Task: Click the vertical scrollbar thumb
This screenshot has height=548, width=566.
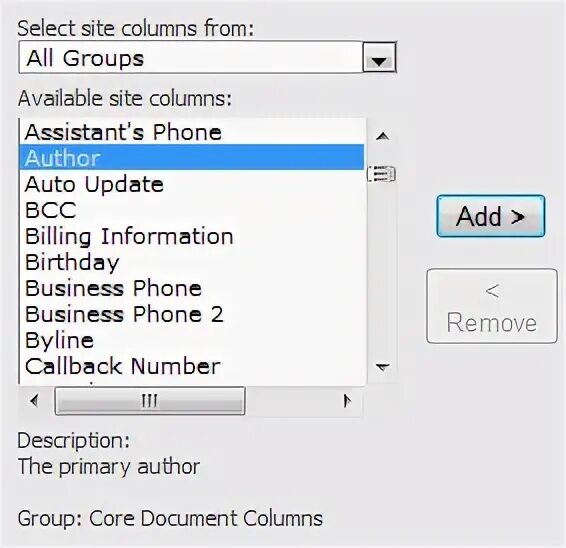Action: click(382, 174)
